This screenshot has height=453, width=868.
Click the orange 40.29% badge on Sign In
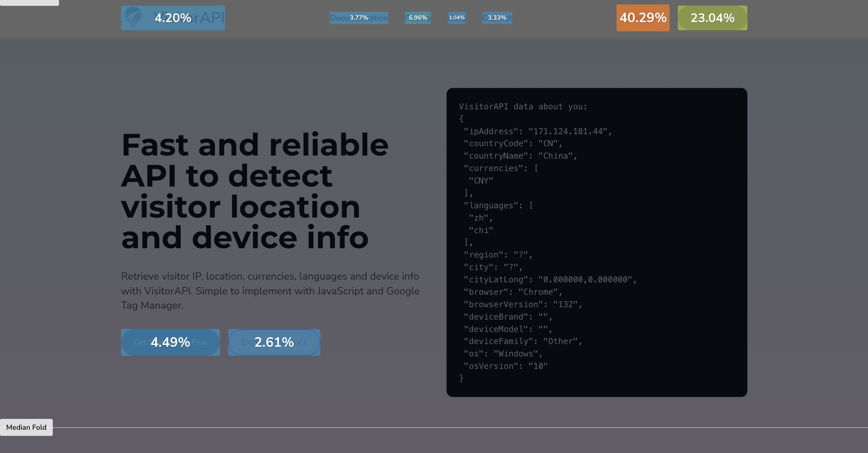tap(642, 17)
